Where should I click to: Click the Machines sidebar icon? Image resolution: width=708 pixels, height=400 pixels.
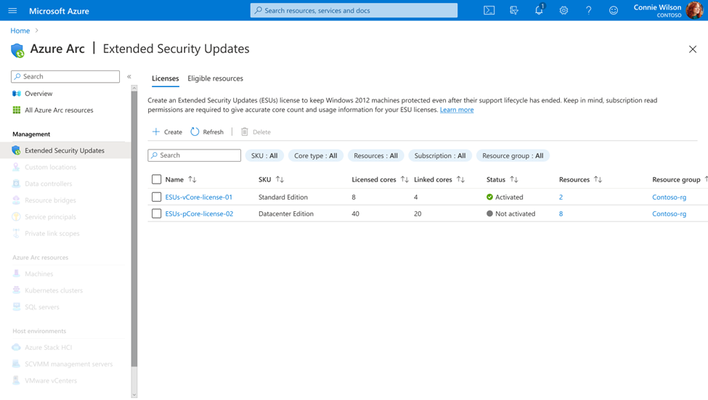pyautogui.click(x=16, y=274)
